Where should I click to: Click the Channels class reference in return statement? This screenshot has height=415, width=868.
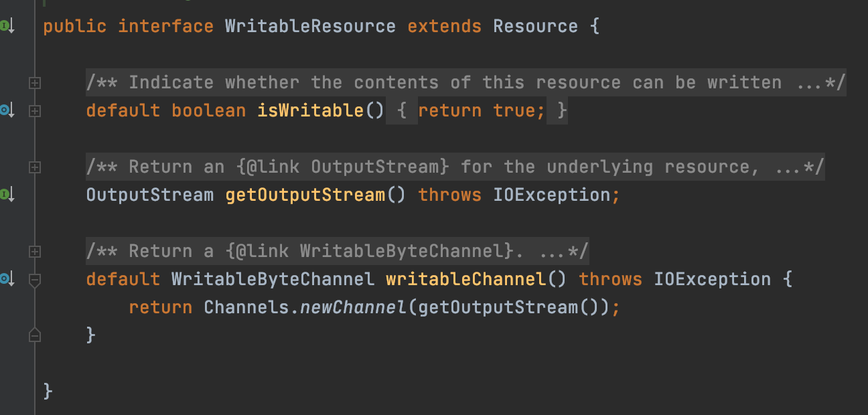pos(246,307)
